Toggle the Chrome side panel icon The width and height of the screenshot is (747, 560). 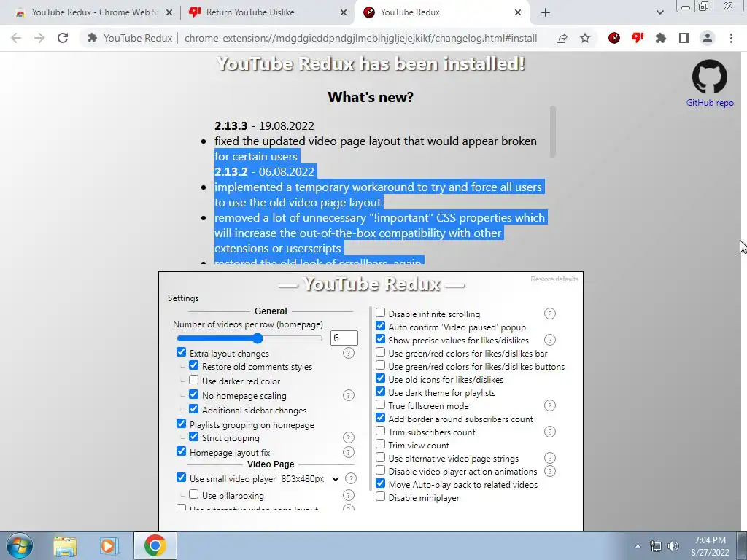click(x=684, y=38)
